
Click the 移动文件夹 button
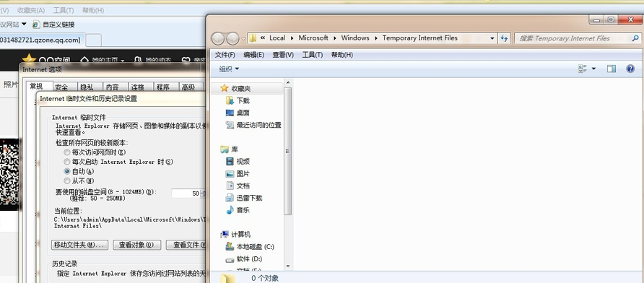(x=79, y=245)
